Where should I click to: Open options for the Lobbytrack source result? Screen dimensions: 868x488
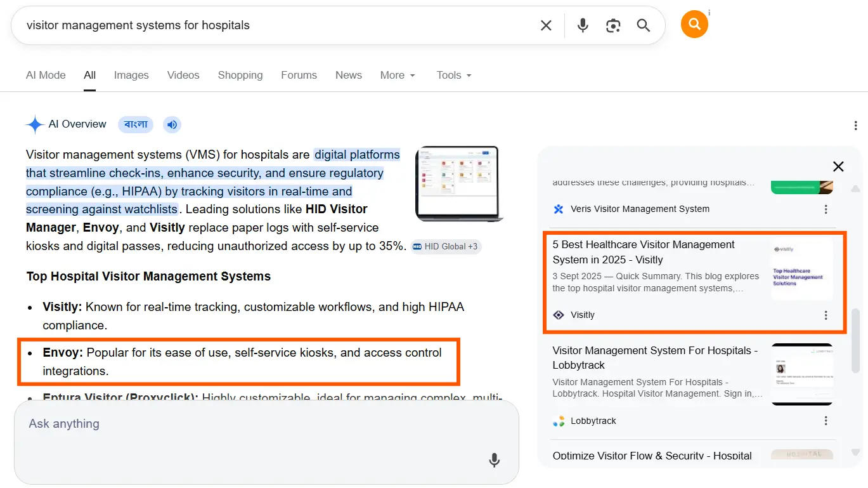[826, 421]
